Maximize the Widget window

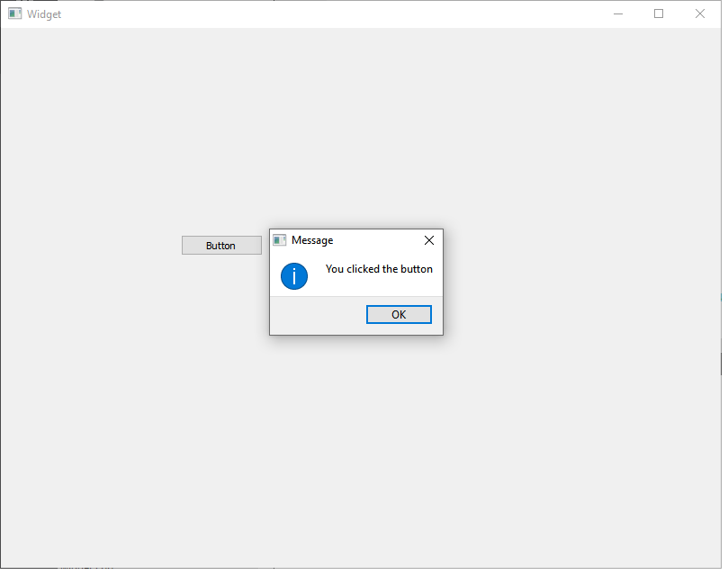(659, 14)
